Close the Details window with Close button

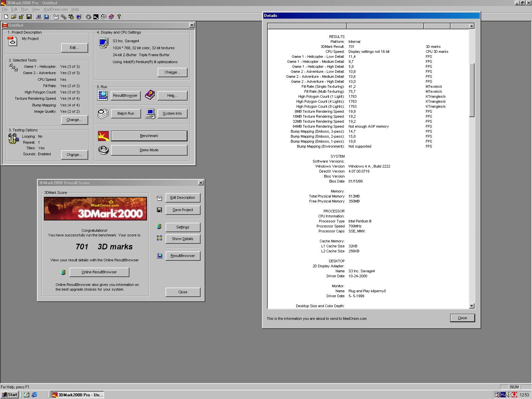pos(463,318)
